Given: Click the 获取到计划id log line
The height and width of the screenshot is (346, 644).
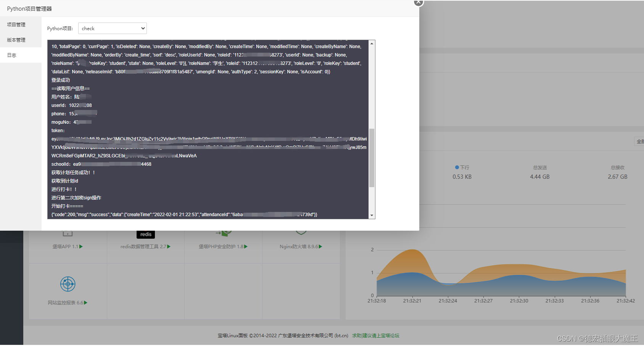Looking at the screenshot, I should 65,181.
